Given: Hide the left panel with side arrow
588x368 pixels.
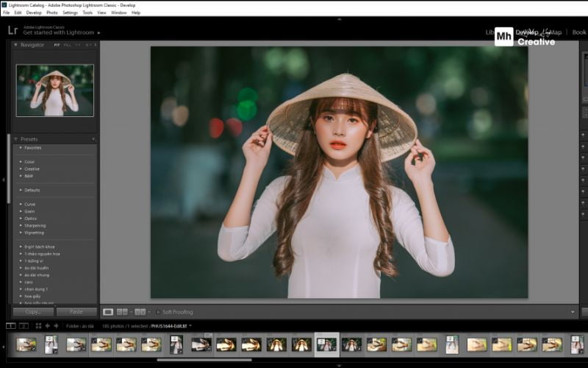Looking at the screenshot, I should click(x=3, y=180).
